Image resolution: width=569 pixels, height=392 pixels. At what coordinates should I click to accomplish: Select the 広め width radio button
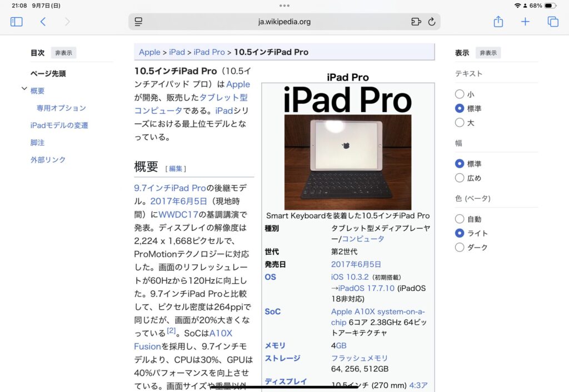click(x=460, y=178)
